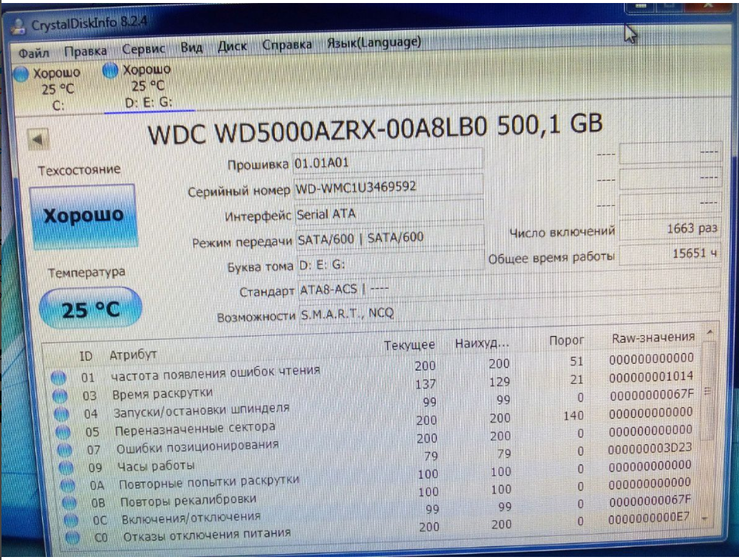This screenshot has width=739, height=560.
Task: Click raw value 0000000000E7
Action: [649, 519]
